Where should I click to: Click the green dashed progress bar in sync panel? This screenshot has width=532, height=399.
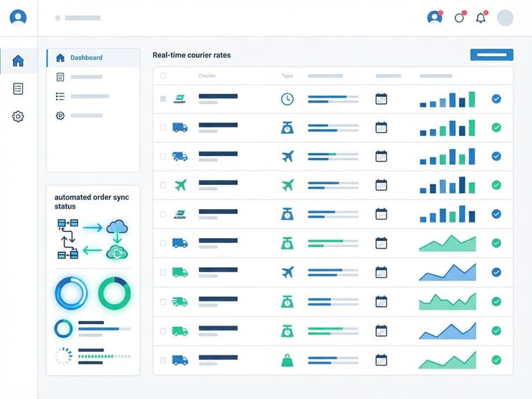coord(104,356)
